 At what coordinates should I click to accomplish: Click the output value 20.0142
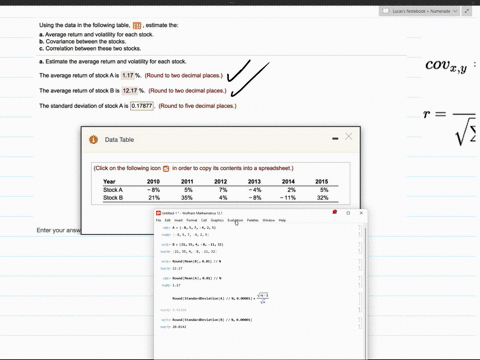coord(179,327)
